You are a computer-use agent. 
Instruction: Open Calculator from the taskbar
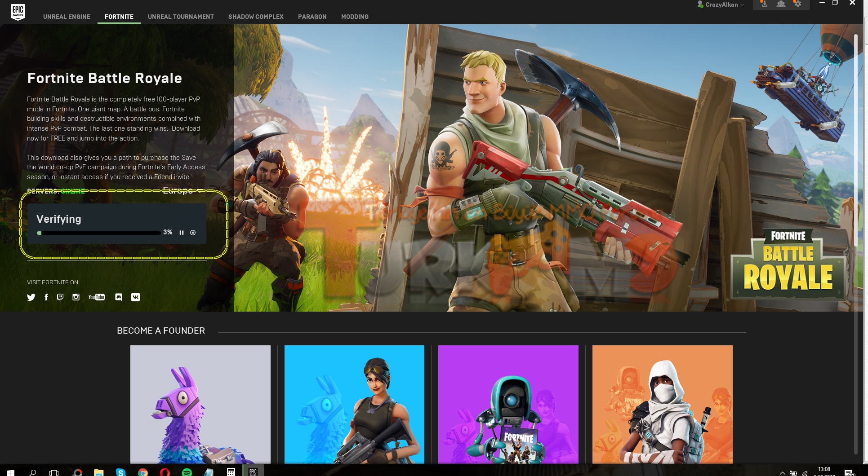pyautogui.click(x=231, y=472)
